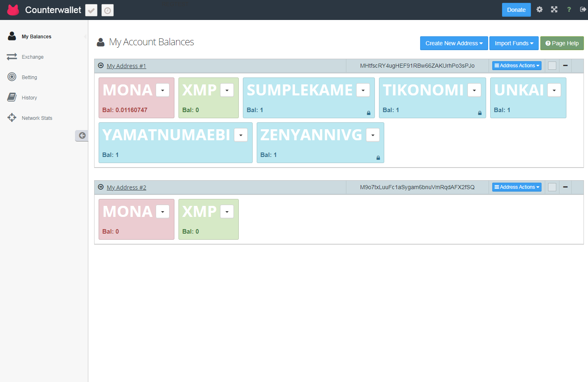This screenshot has width=588, height=382.
Task: Tick the checkbox for My Address #1
Action: point(552,66)
